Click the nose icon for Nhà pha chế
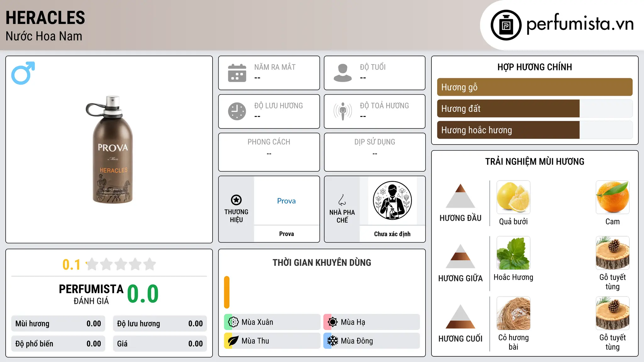The height and width of the screenshot is (362, 644). pyautogui.click(x=342, y=200)
